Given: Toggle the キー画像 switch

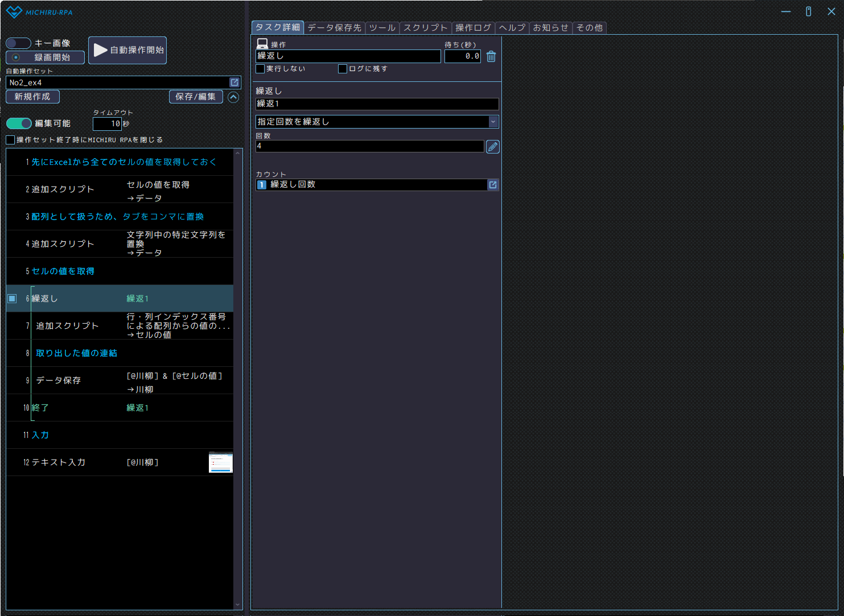Looking at the screenshot, I should tap(18, 43).
